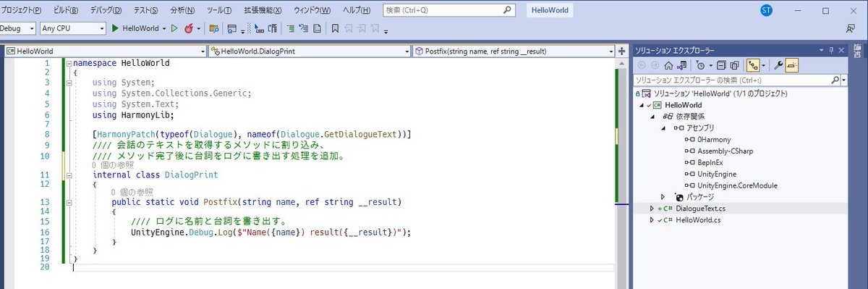Screen dimensions: 868x289
Task: Click the Show All Files icon in Solution Explorer
Action: click(x=735, y=65)
